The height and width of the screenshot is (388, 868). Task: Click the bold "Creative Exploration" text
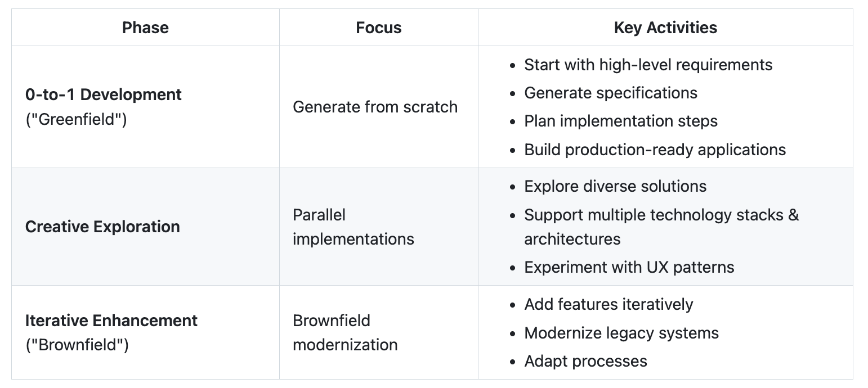point(102,227)
